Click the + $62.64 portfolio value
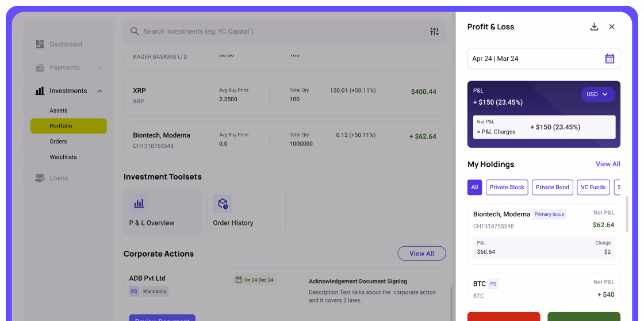The height and width of the screenshot is (321, 644). [423, 136]
